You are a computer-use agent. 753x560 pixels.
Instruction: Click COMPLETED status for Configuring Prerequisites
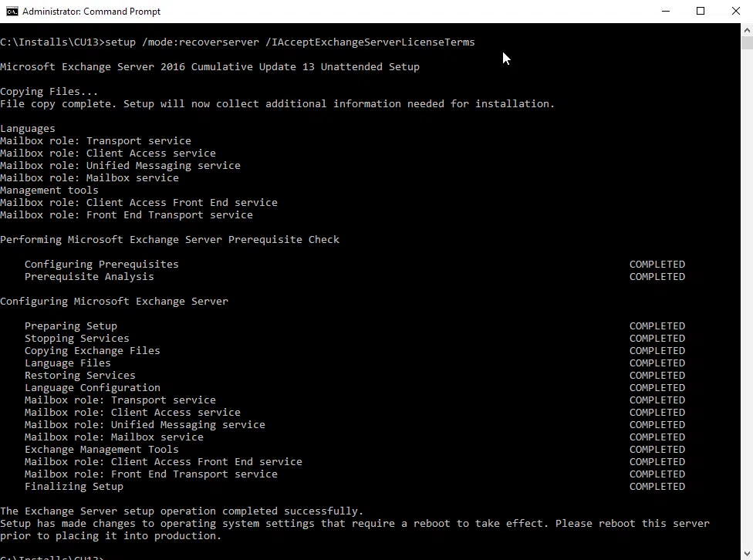click(657, 264)
